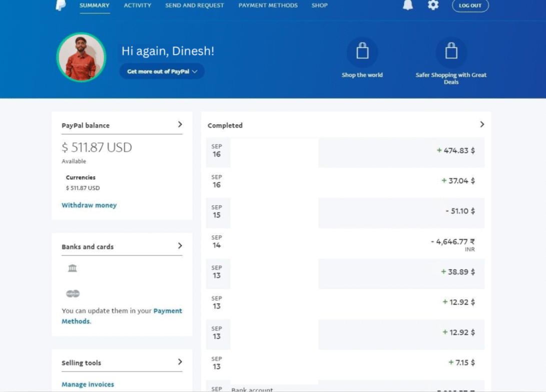Click Dinesh's profile picture
The width and height of the screenshot is (546, 392).
[81, 57]
